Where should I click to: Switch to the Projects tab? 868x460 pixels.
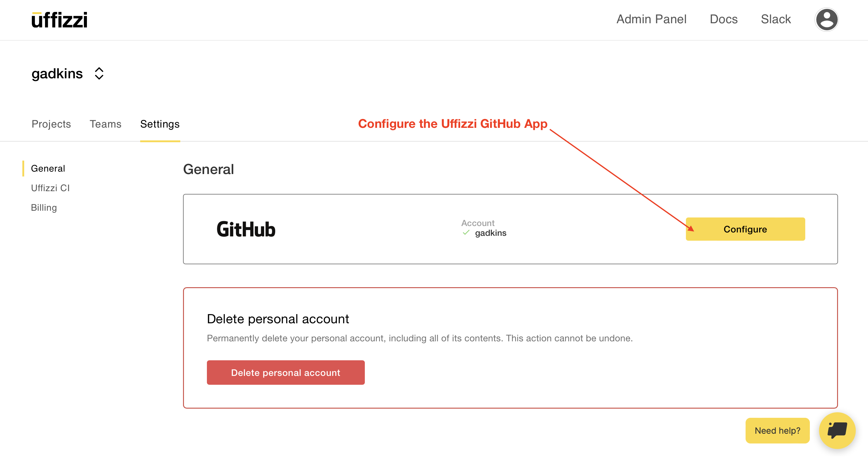coord(51,124)
